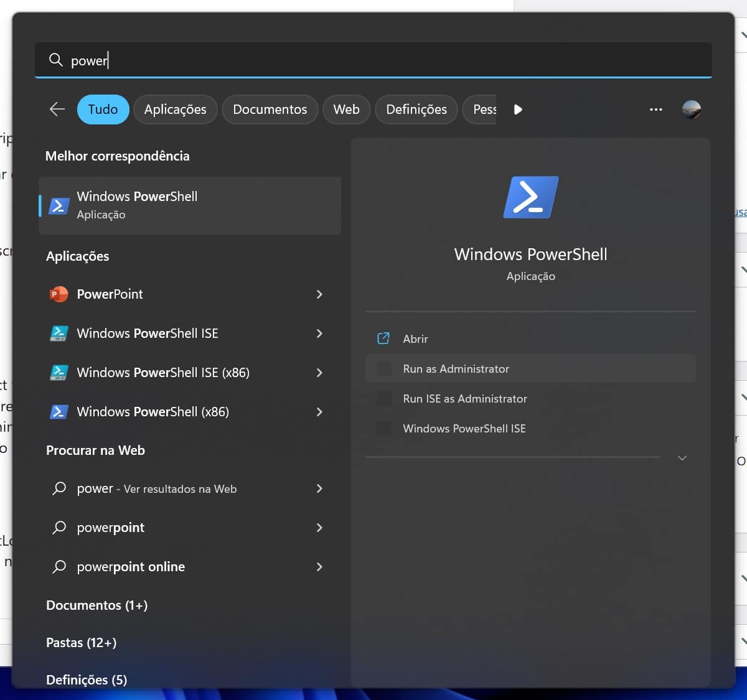The height and width of the screenshot is (700, 747).
Task: Choose Run ISE as Administrator
Action: click(x=530, y=399)
